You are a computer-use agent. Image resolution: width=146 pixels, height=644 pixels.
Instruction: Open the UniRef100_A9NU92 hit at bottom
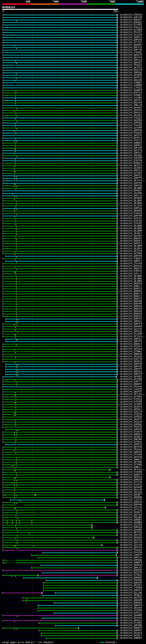click(131, 638)
